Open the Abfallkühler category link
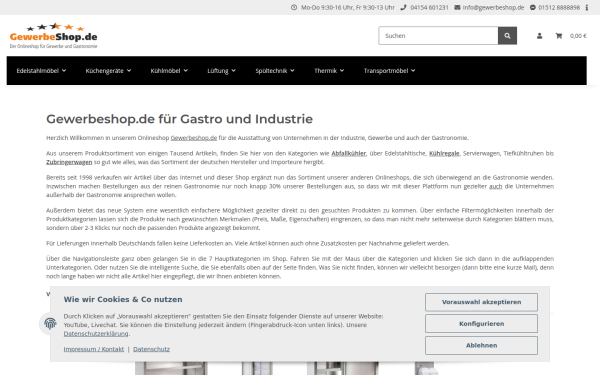Viewport: 600px width, 375px height. pos(349,153)
